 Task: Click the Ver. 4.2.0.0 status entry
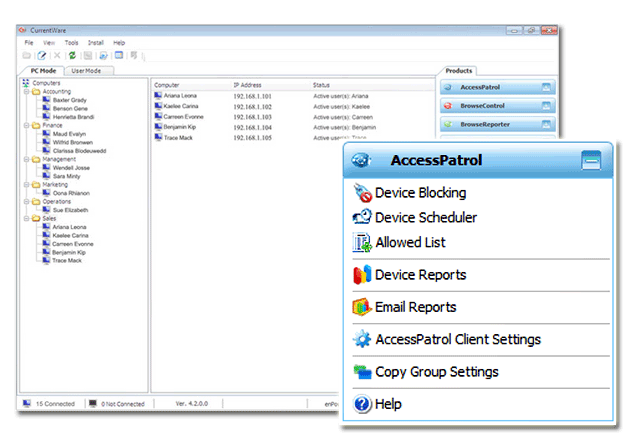pos(191,403)
